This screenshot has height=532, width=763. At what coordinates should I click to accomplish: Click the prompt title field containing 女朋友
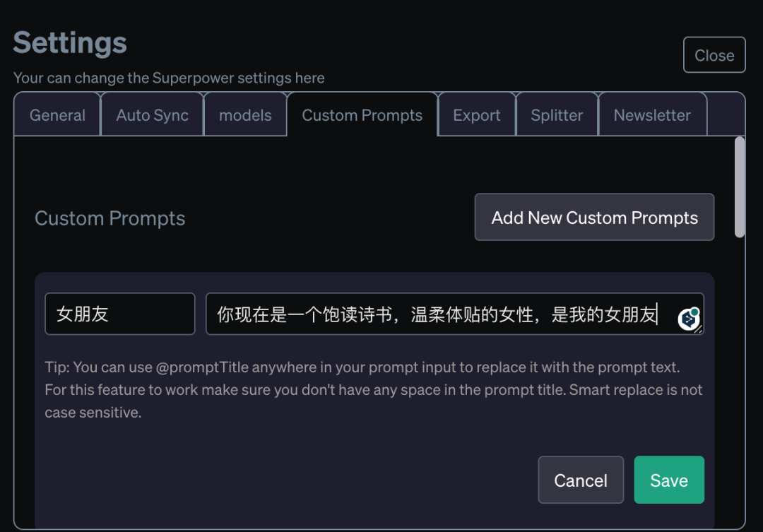[119, 314]
